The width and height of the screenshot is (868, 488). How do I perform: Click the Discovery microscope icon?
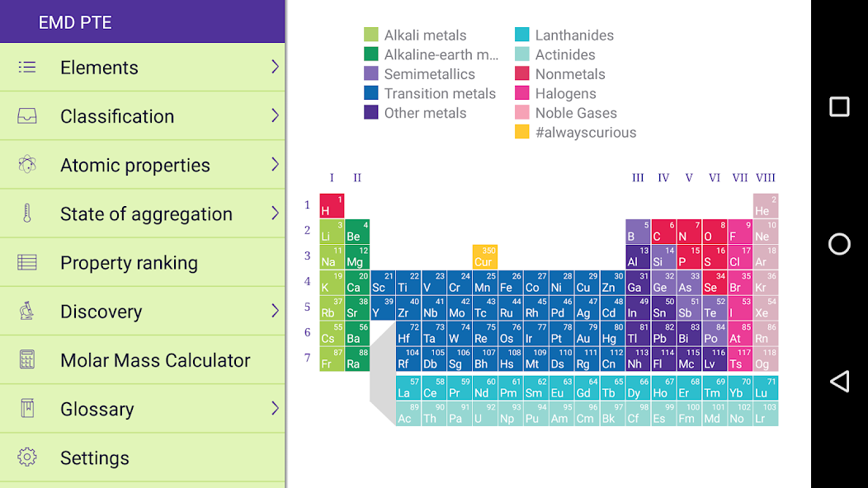(x=27, y=311)
